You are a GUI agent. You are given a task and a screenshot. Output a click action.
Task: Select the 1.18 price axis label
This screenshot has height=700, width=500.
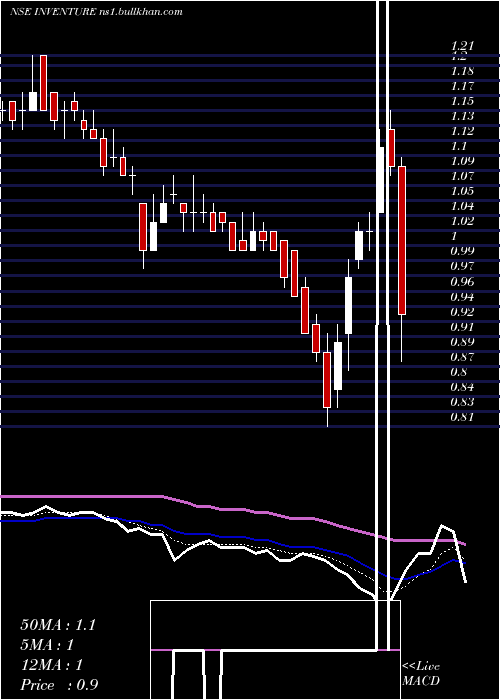coord(462,71)
